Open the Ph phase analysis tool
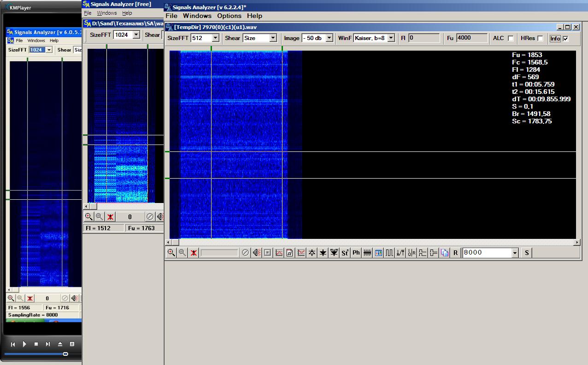 pos(356,253)
